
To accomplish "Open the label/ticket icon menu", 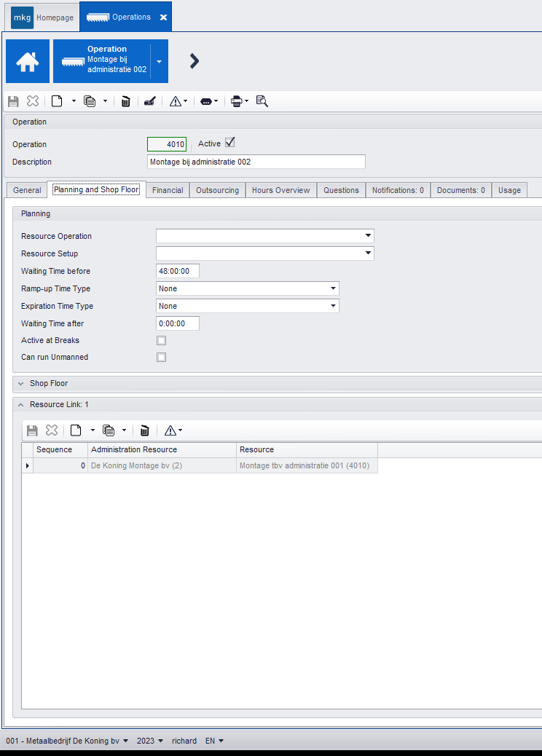I will [209, 101].
